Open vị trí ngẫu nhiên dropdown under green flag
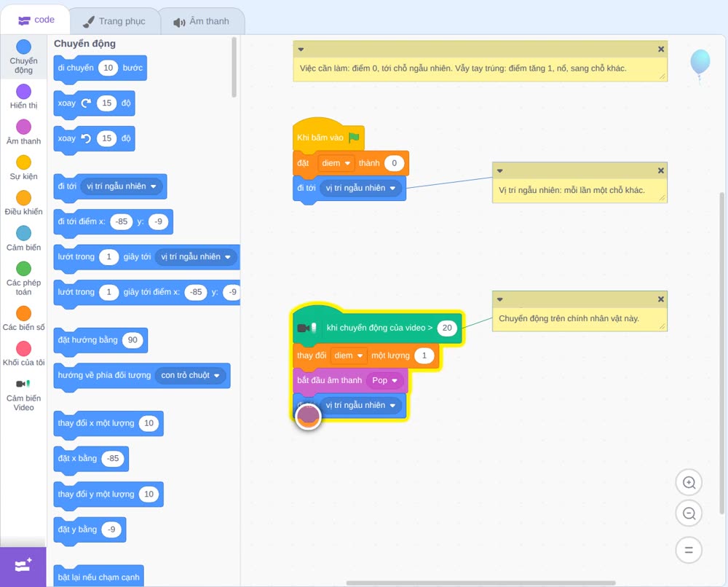The image size is (728, 587). (360, 188)
